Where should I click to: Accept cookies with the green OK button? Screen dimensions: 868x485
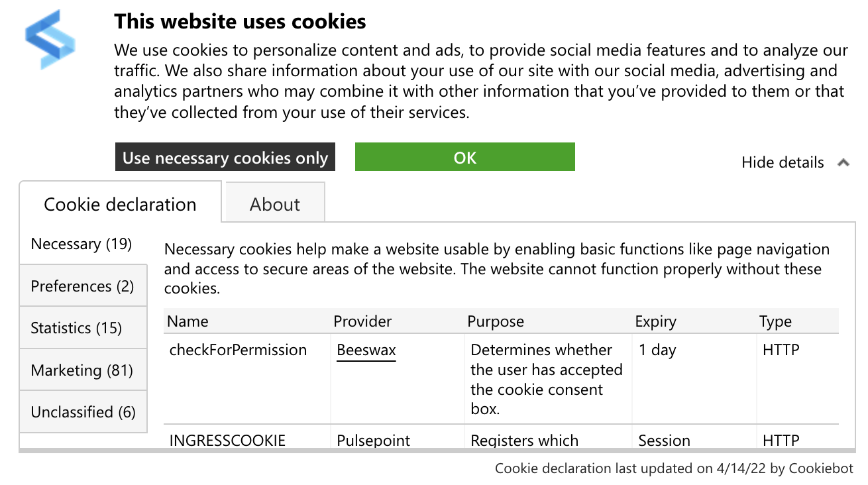[x=465, y=157]
